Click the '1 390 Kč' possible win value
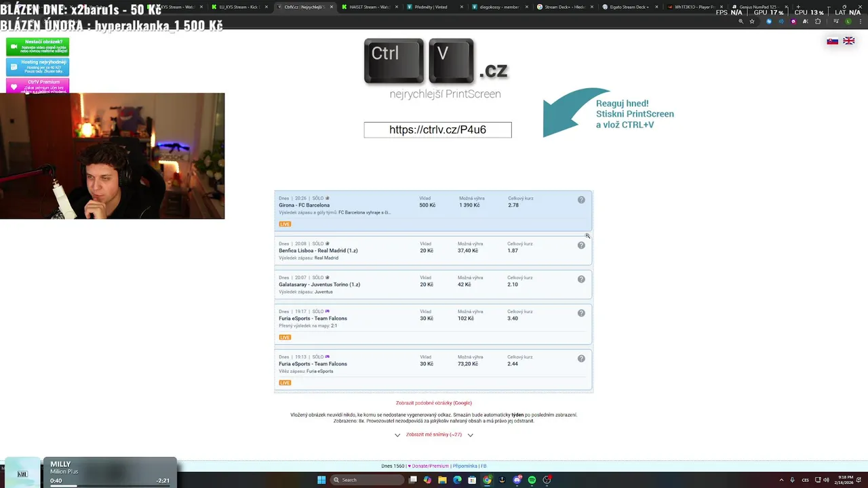The image size is (868, 488). tap(469, 205)
